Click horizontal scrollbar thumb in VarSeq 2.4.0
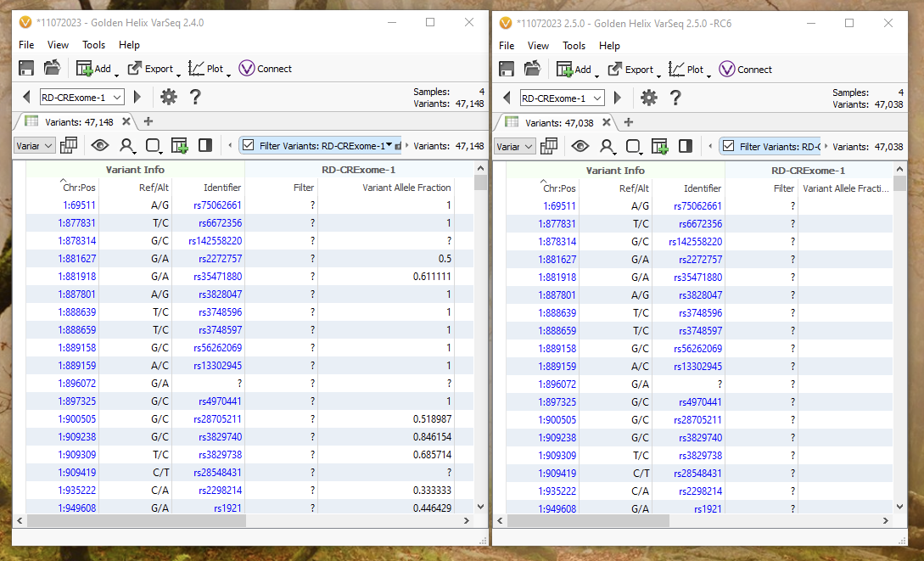This screenshot has height=561, width=924. [136, 521]
